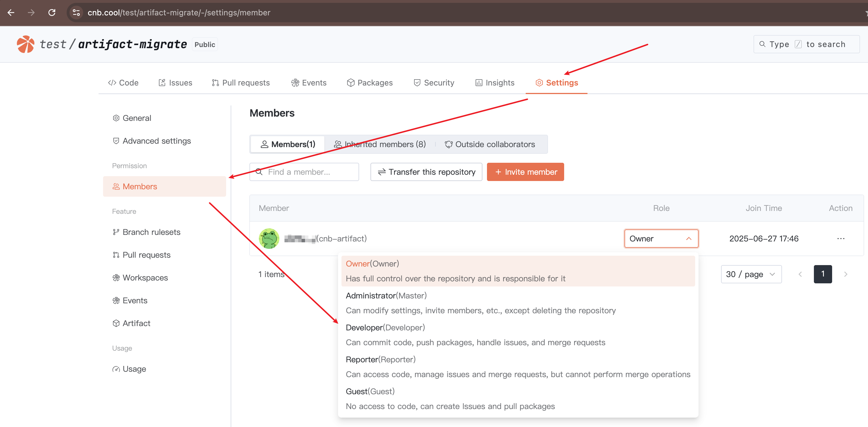Open the Packages repository tab
The width and height of the screenshot is (868, 427).
pyautogui.click(x=370, y=83)
